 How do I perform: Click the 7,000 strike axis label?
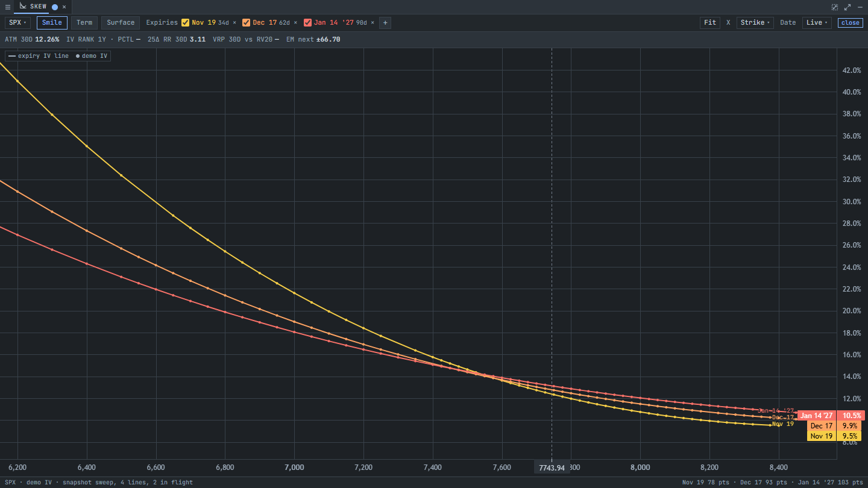click(x=294, y=468)
